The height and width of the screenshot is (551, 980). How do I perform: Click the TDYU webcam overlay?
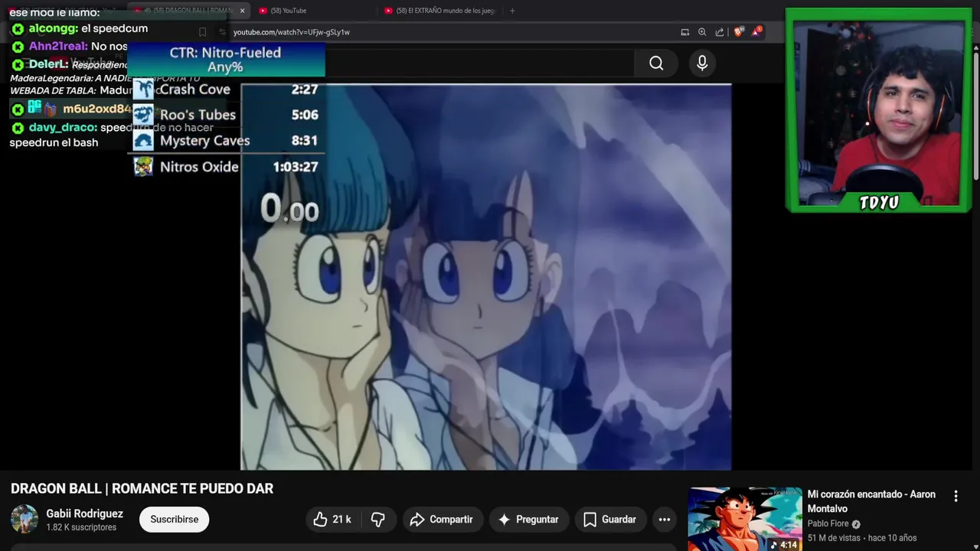[879, 110]
